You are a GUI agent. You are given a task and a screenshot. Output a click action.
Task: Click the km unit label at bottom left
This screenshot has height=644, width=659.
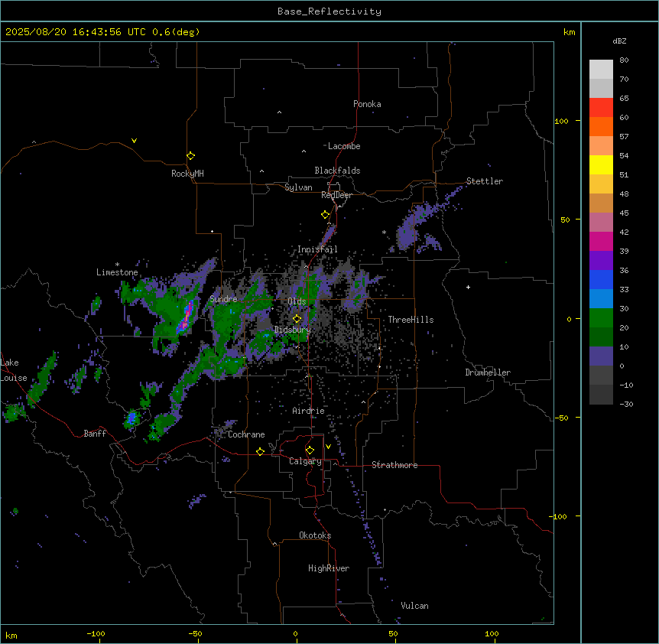pos(11,635)
